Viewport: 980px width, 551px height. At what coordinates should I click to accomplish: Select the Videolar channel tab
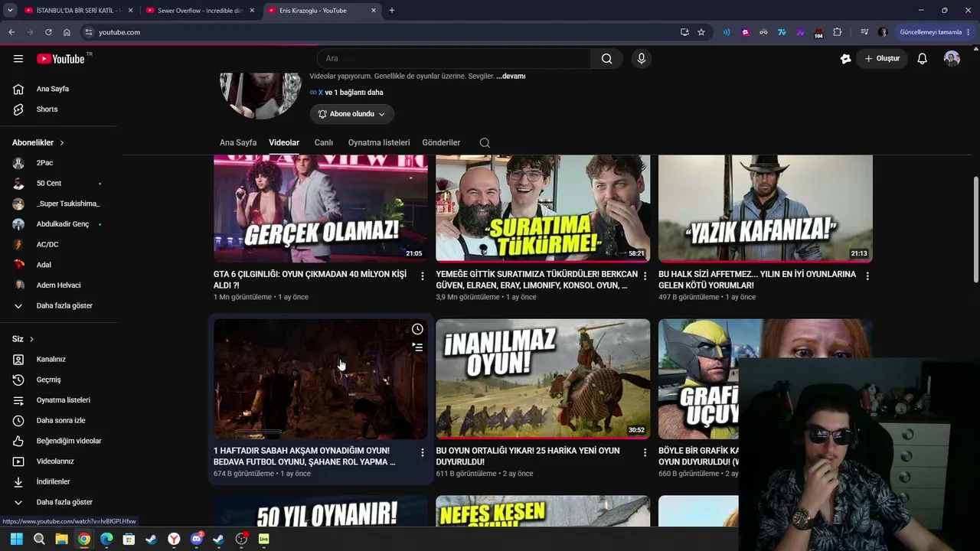pos(284,143)
